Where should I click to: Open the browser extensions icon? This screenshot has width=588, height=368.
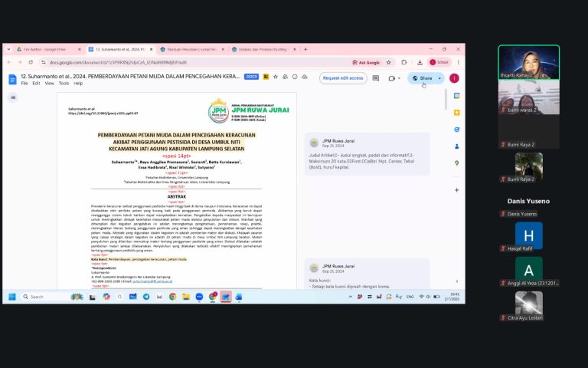click(x=404, y=62)
